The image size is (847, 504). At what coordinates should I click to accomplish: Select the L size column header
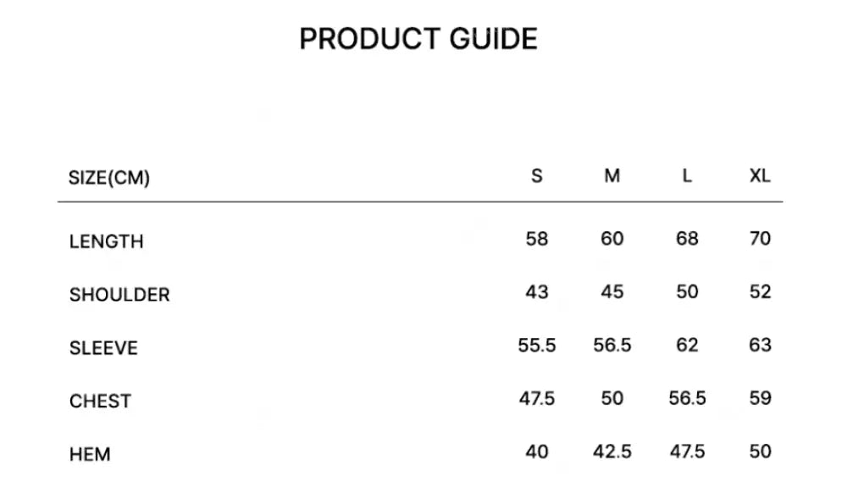687,176
